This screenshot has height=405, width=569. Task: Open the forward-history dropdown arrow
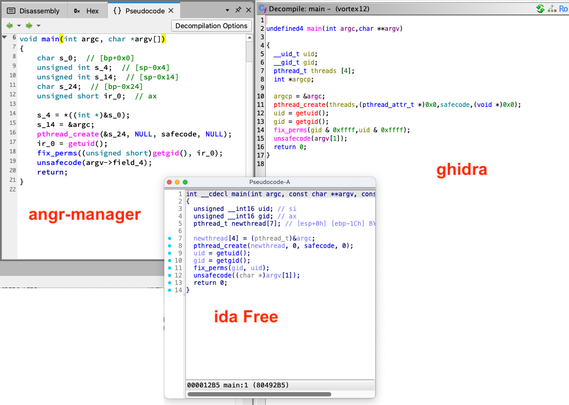click(x=38, y=25)
